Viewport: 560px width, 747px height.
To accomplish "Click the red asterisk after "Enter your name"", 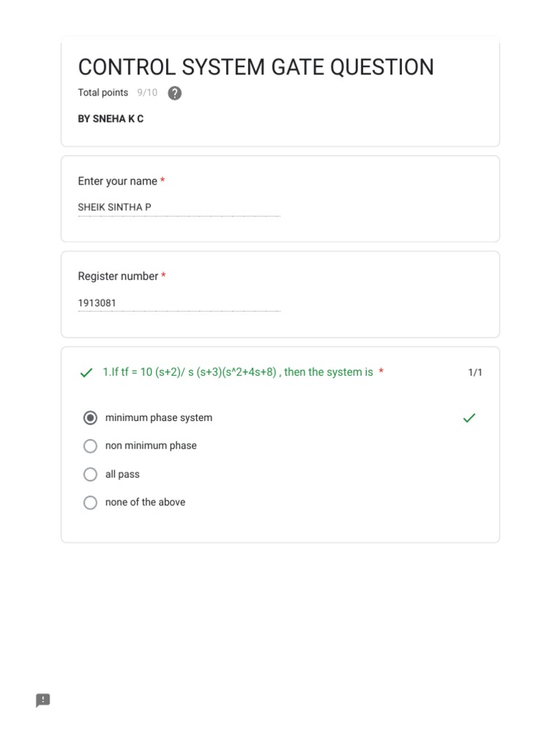I will [x=163, y=181].
